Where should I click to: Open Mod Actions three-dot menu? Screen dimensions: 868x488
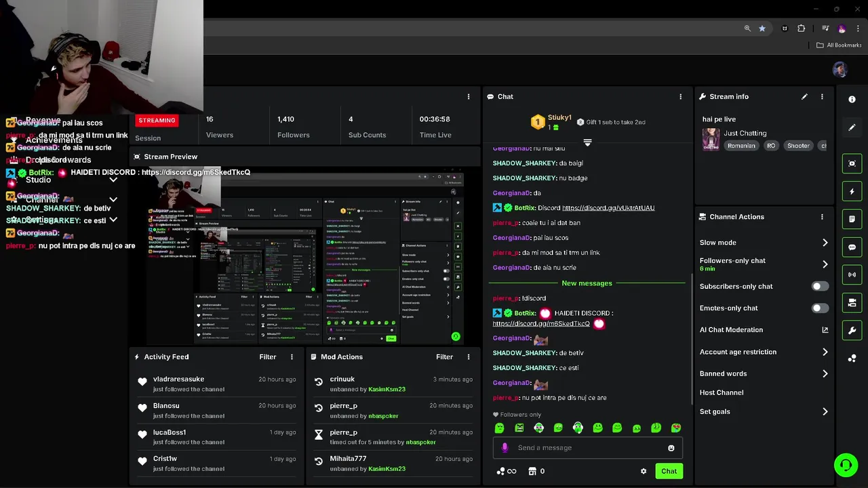coord(468,357)
